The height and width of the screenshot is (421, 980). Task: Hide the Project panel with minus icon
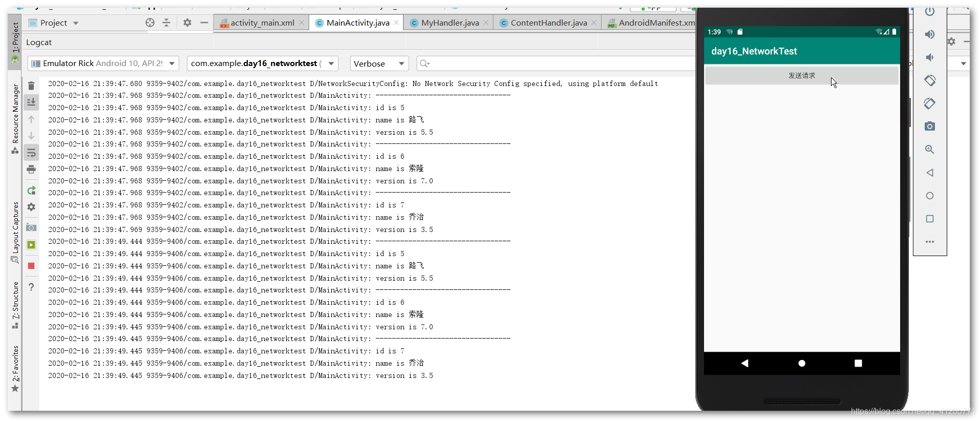tap(204, 23)
